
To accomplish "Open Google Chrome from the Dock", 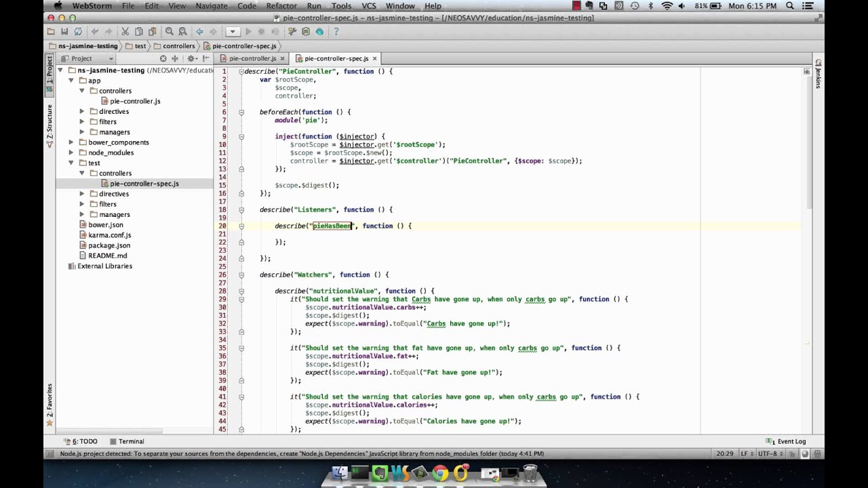I will [x=440, y=473].
